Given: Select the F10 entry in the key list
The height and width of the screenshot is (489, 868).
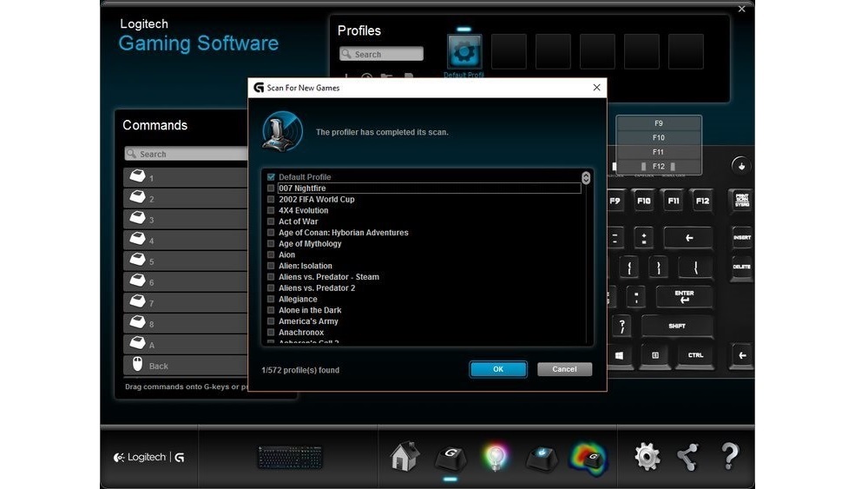Looking at the screenshot, I should 658,137.
